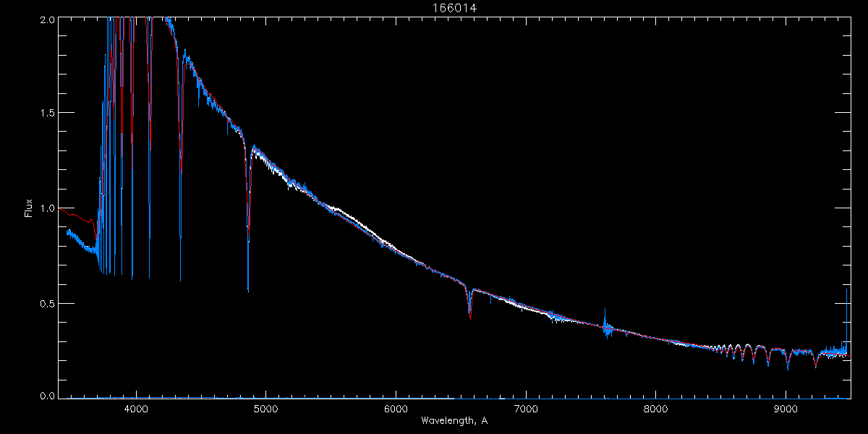Click the 9000 wavelength tick label

pyautogui.click(x=786, y=409)
